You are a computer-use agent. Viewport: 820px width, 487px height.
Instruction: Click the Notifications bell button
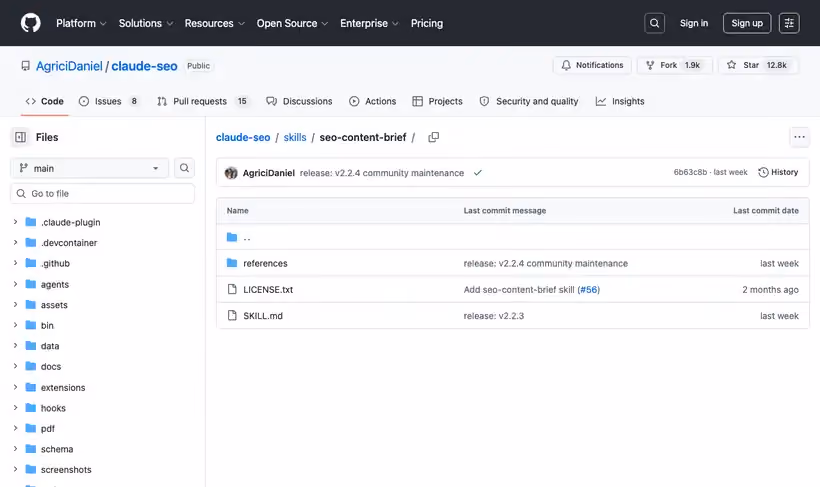pos(592,65)
